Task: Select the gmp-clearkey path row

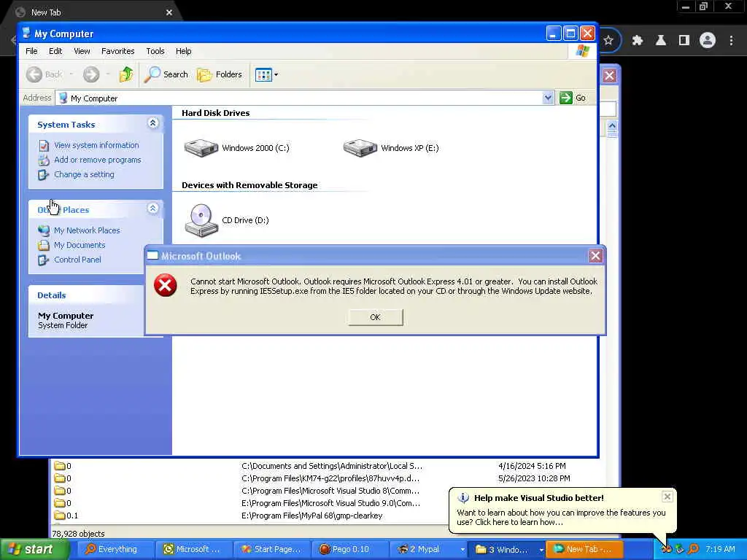Action: 312,516
